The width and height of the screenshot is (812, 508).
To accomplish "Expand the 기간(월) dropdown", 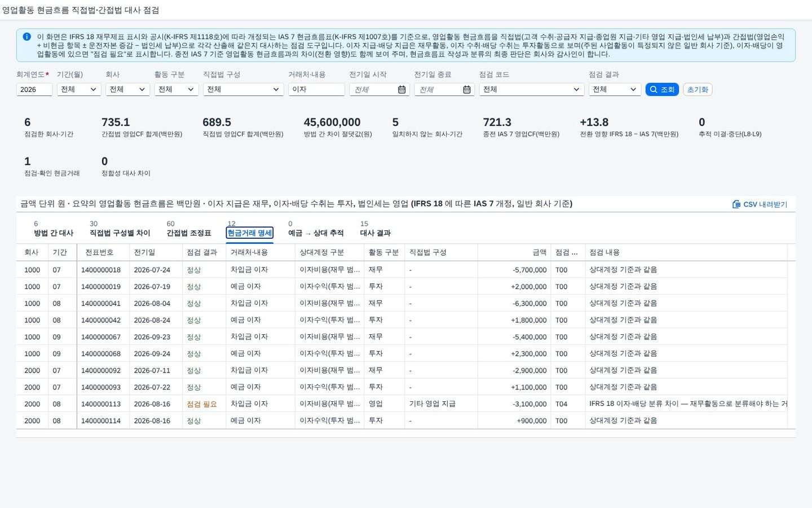I will click(x=79, y=89).
